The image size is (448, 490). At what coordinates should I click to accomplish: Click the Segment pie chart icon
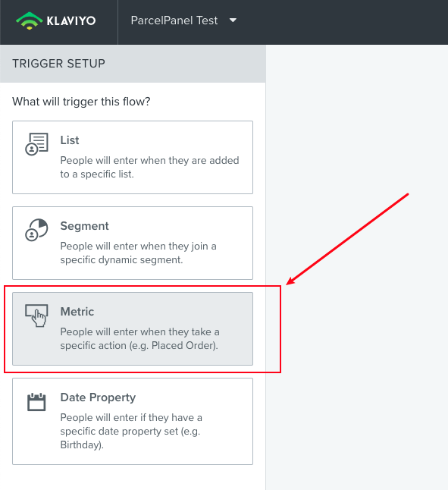(x=36, y=230)
